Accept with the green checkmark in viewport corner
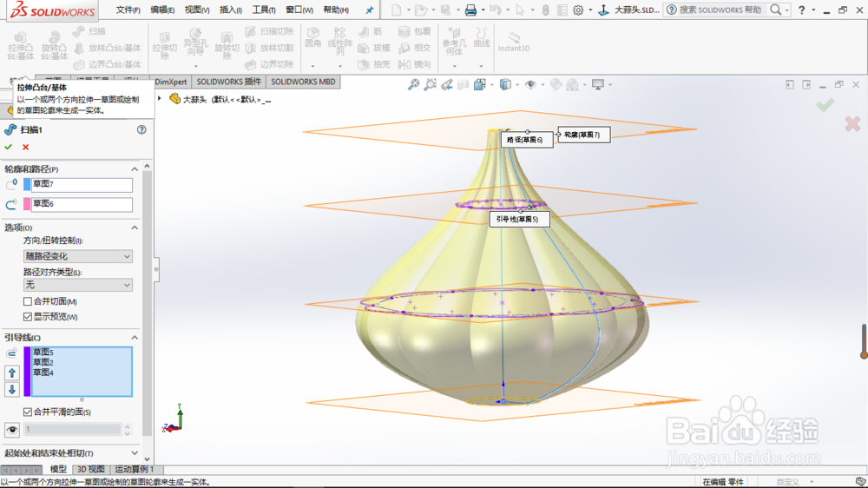This screenshot has width=868, height=488. pyautogui.click(x=825, y=105)
